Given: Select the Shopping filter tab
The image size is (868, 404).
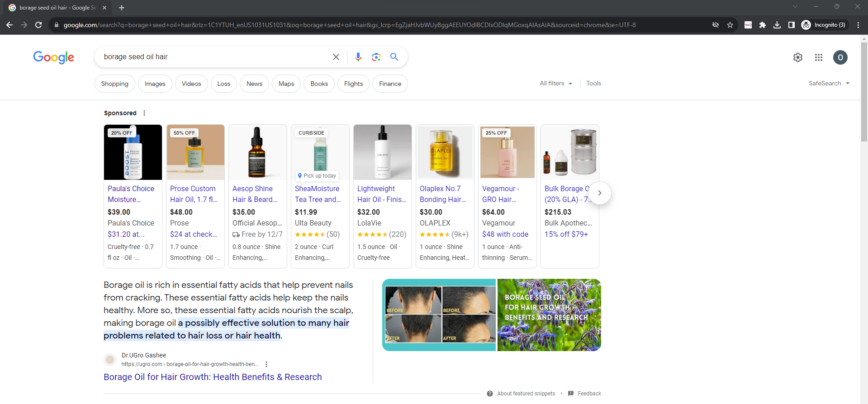Looking at the screenshot, I should tap(114, 84).
